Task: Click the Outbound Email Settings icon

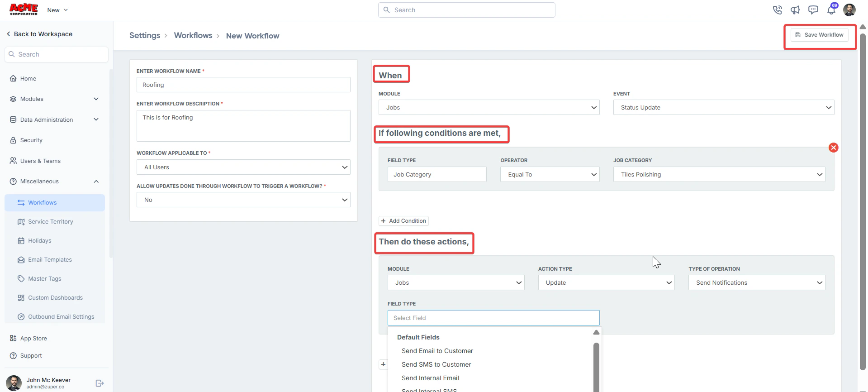Action: coord(21,317)
